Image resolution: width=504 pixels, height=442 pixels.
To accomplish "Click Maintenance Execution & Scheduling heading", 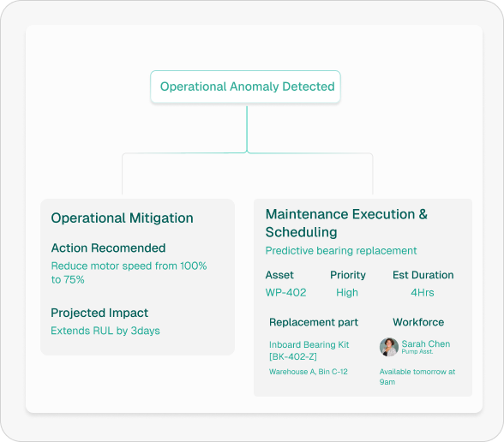I will (346, 223).
